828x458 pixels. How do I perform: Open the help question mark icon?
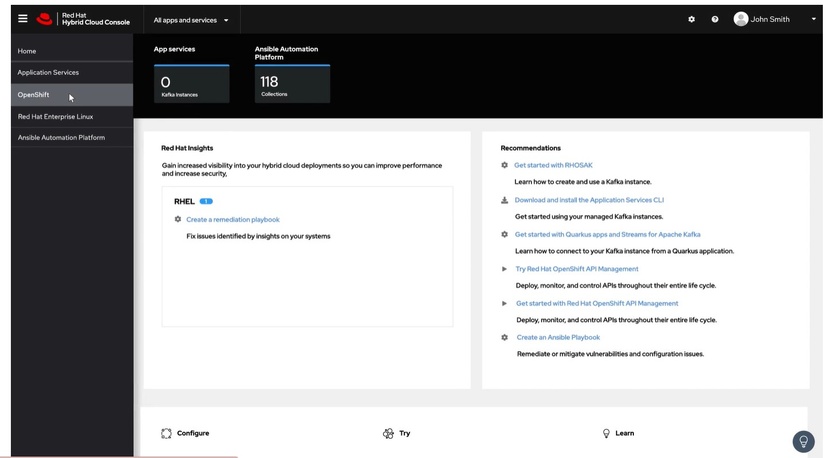click(714, 20)
